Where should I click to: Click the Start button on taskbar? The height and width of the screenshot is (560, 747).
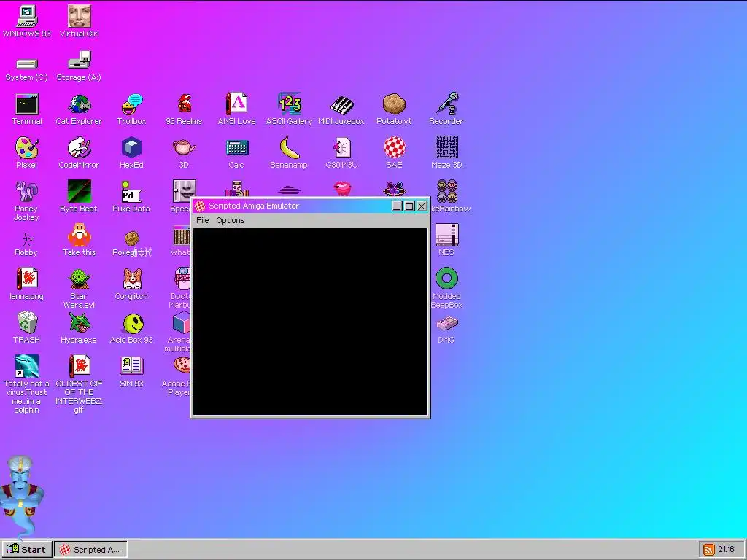[x=27, y=550]
